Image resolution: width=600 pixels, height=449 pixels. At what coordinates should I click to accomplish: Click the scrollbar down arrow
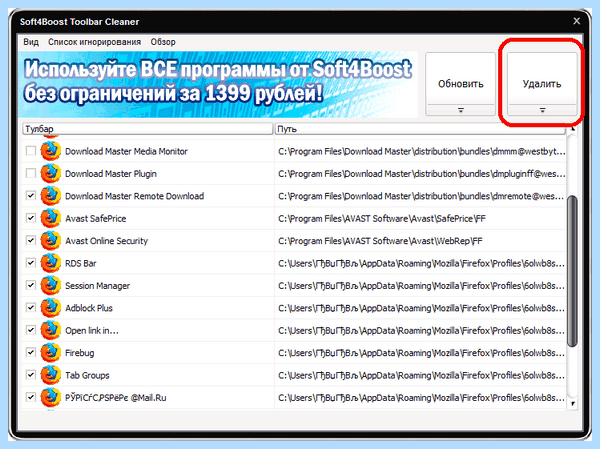tap(572, 403)
